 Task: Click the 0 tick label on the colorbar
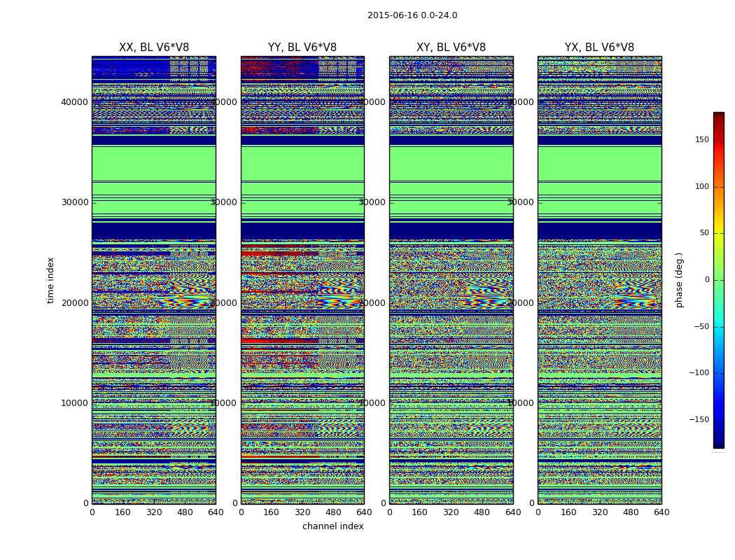(x=706, y=280)
